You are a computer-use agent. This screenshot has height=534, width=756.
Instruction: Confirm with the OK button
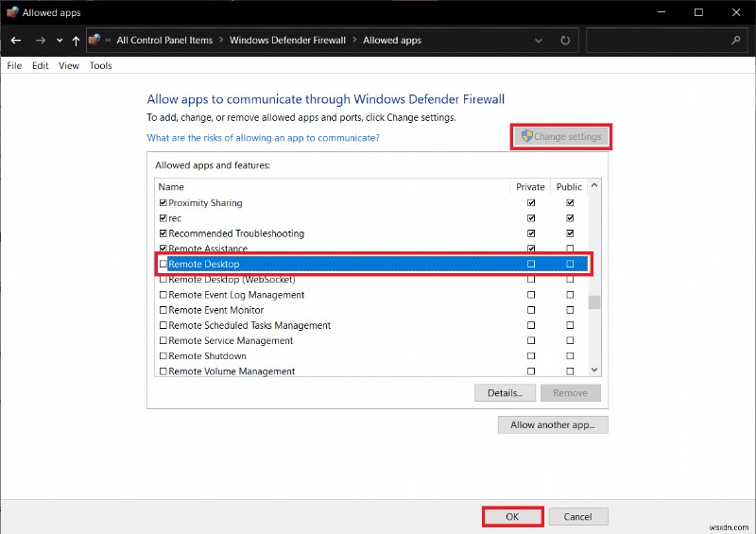(512, 517)
